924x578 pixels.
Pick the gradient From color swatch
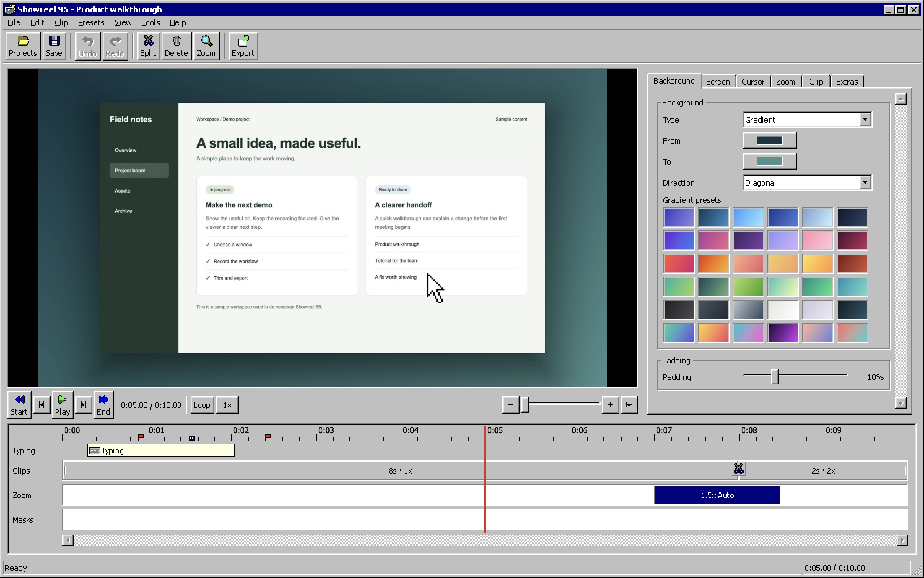point(770,141)
